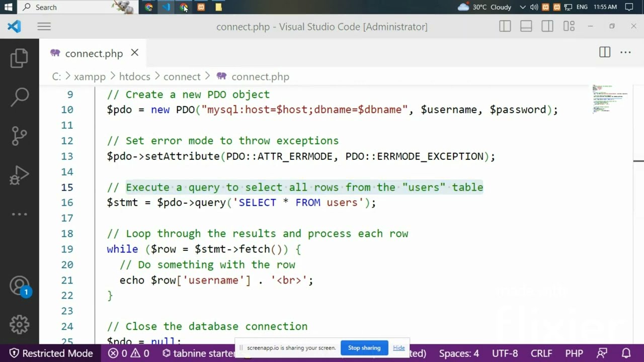Open the XAMPP icon on the taskbar

point(201,7)
